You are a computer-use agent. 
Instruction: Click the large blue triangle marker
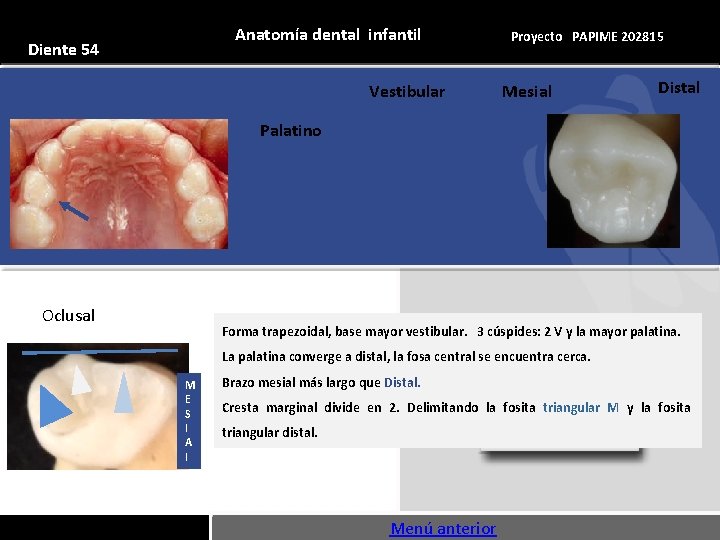tap(55, 406)
